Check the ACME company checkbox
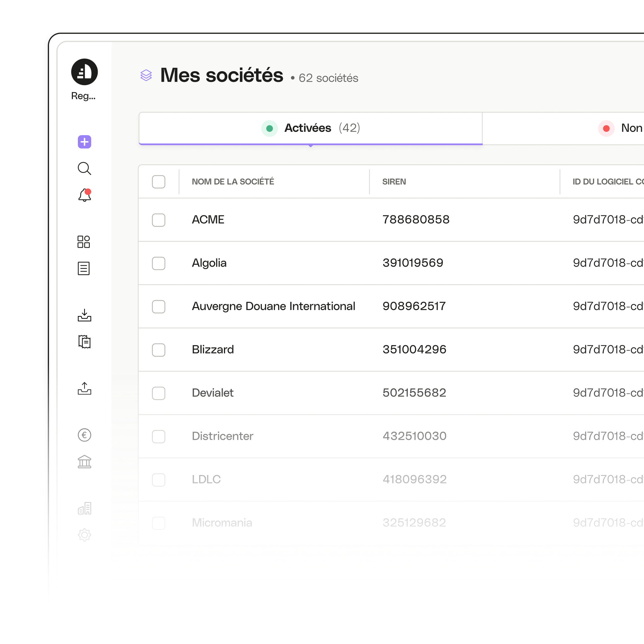The width and height of the screenshot is (644, 644). (159, 219)
